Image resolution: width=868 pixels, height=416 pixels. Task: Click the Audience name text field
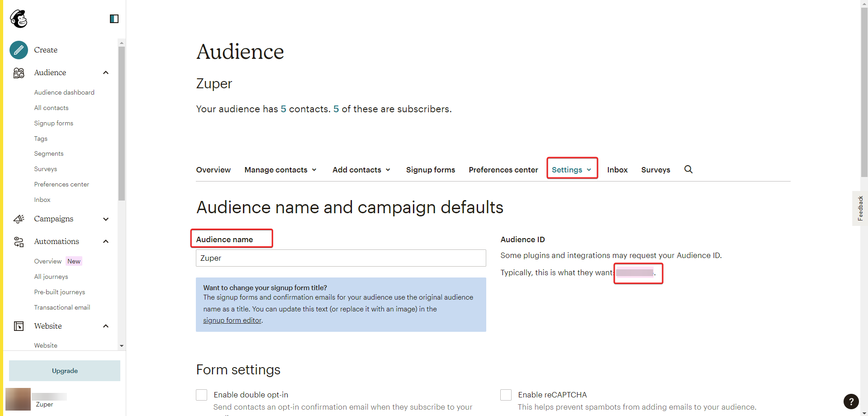click(x=341, y=258)
